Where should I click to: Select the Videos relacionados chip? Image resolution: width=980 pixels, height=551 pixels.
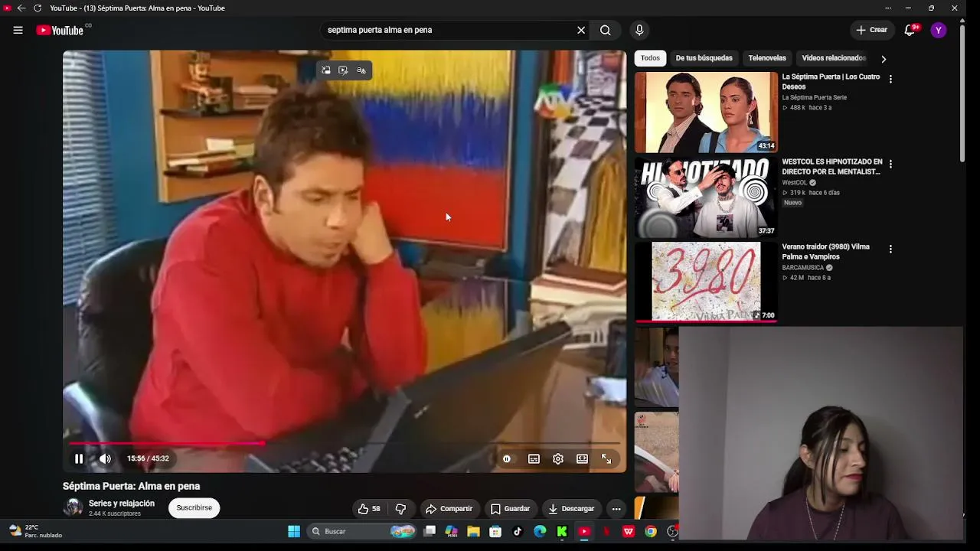pyautogui.click(x=834, y=58)
